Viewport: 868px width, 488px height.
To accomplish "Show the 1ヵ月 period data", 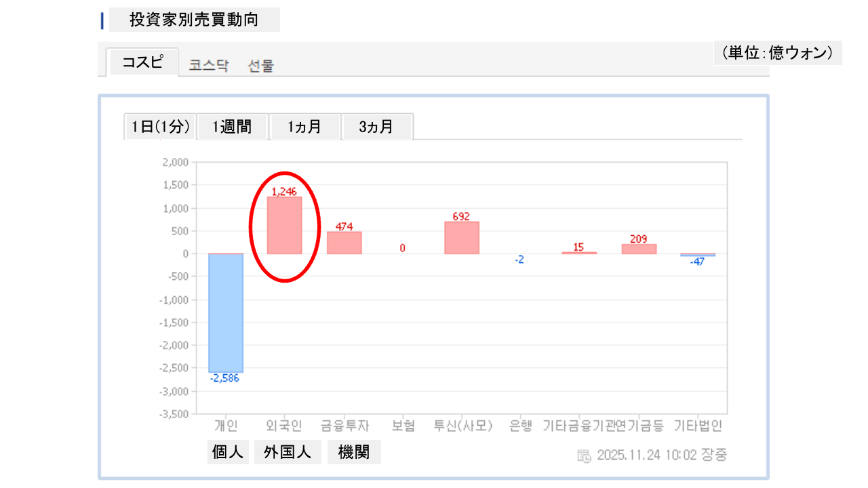I will (304, 127).
